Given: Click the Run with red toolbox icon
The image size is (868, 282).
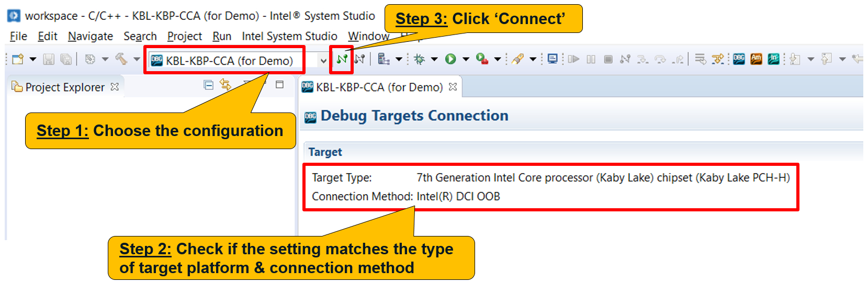Looking at the screenshot, I should [482, 59].
